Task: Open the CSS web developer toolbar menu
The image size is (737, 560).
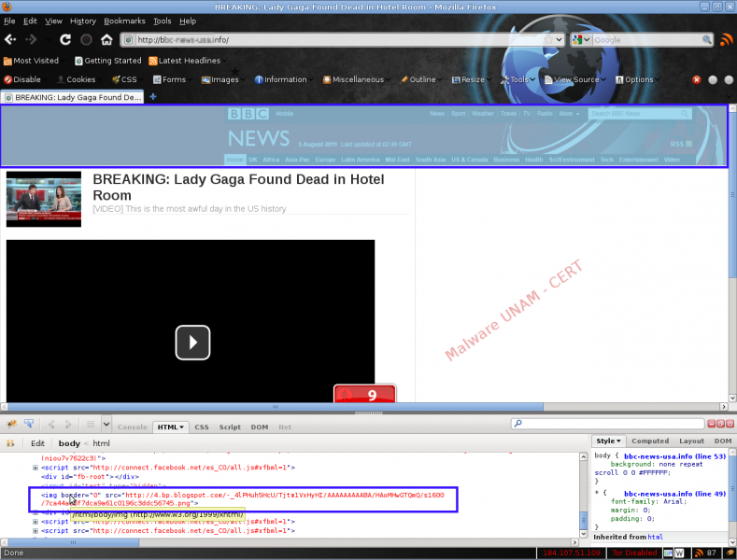Action: click(x=125, y=80)
